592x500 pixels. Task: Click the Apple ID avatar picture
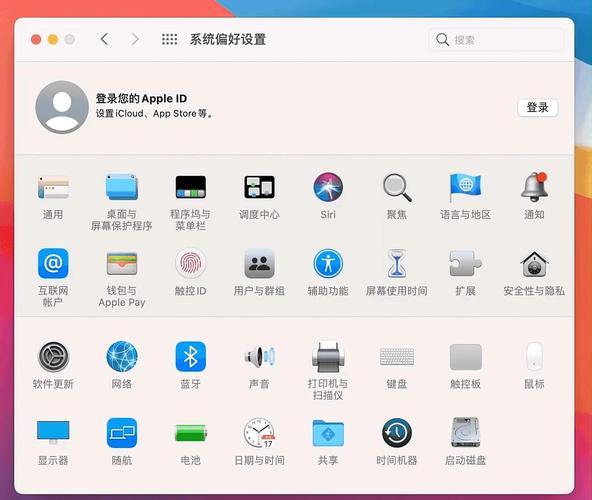pos(62,107)
